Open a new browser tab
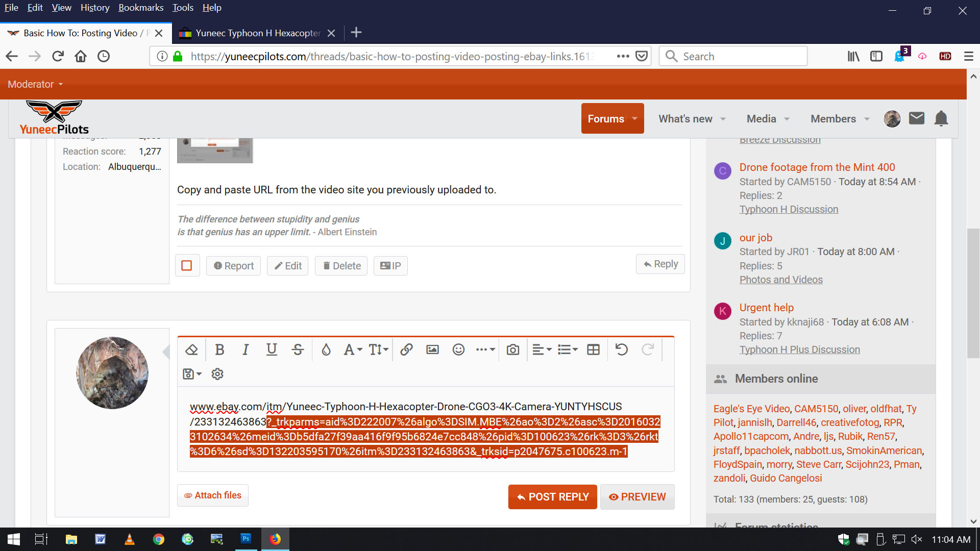Viewport: 980px width, 551px height. tap(356, 33)
